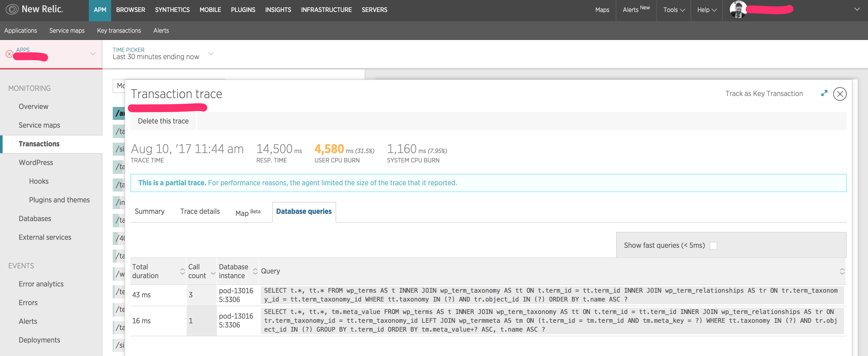Select the Summary tab
The height and width of the screenshot is (356, 868).
point(150,211)
